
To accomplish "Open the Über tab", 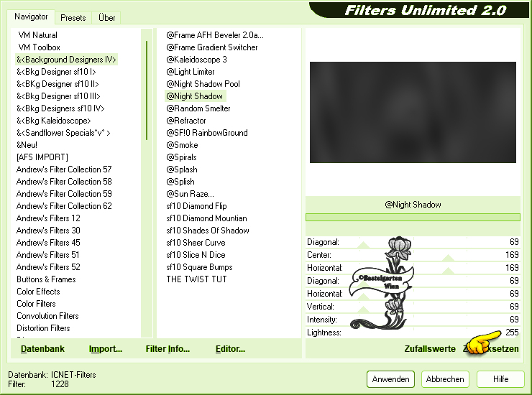I will (106, 18).
